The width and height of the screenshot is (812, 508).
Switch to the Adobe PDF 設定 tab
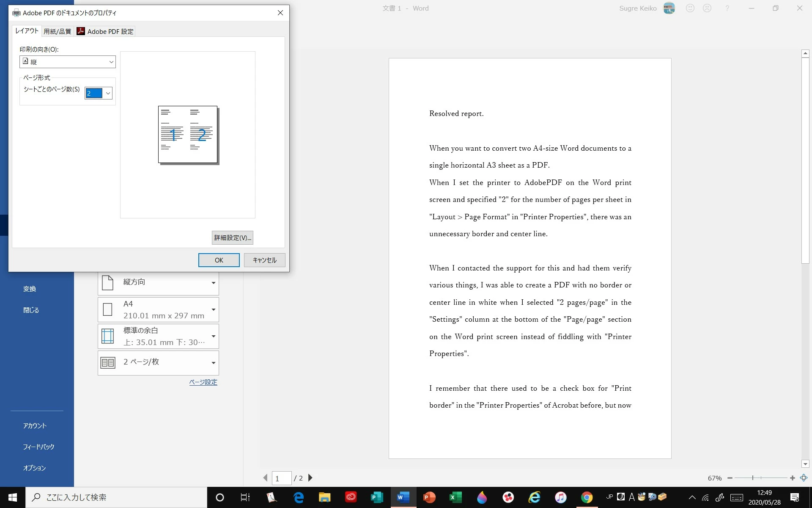coord(106,31)
